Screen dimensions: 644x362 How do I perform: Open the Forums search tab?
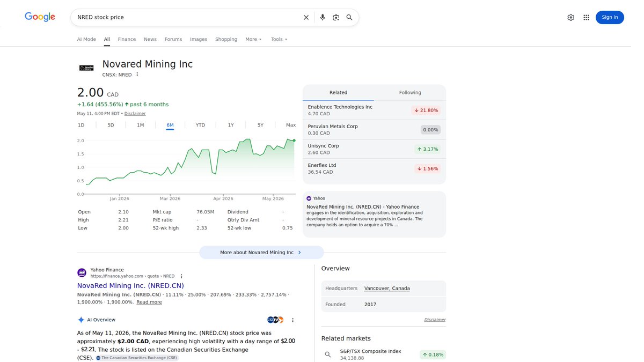coord(173,39)
